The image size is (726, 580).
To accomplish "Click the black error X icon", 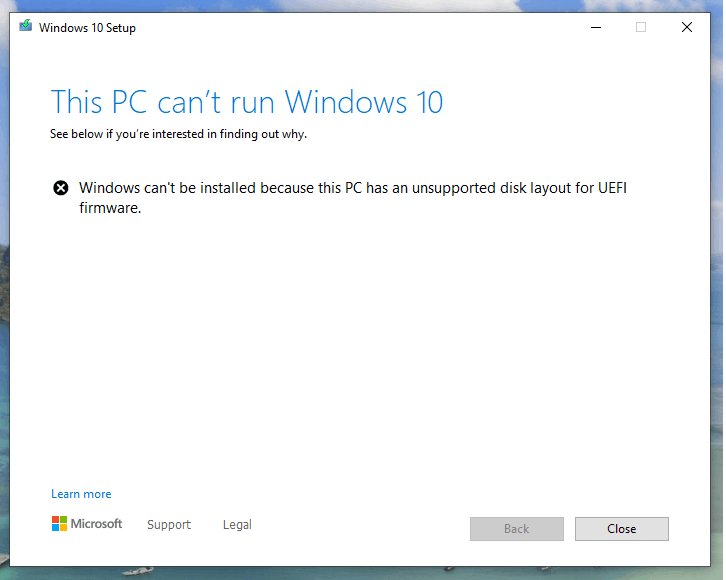I will (x=61, y=188).
